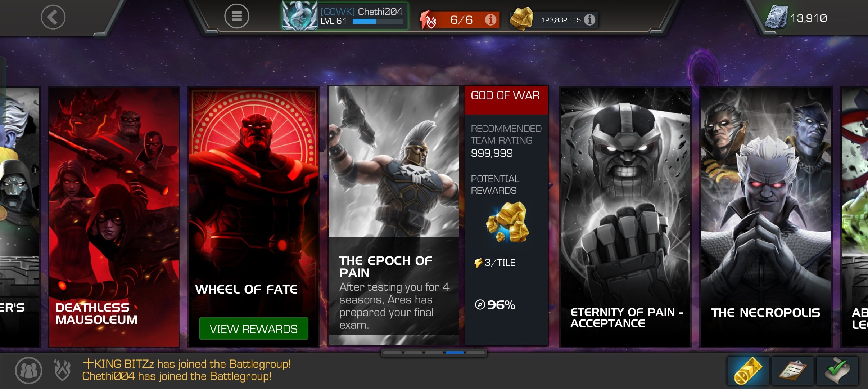This screenshot has width=868, height=389.
Task: Open Chethi004 player profile badge
Action: coord(345,16)
